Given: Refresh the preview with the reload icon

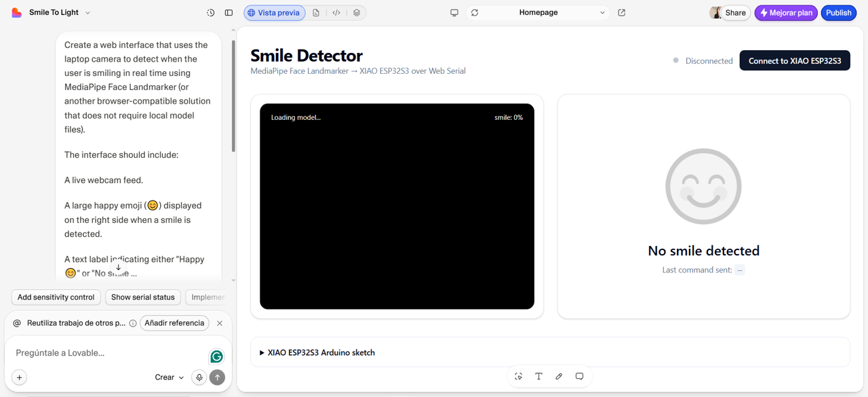Looking at the screenshot, I should click(x=475, y=13).
